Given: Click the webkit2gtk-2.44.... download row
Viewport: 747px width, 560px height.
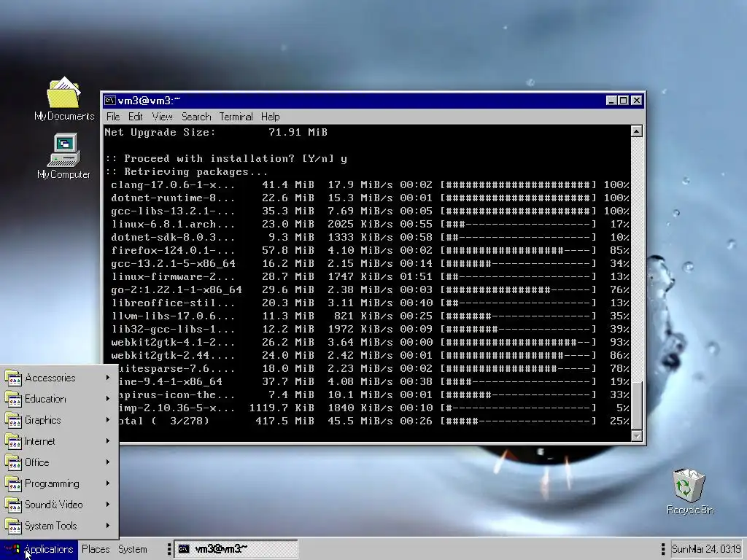Looking at the screenshot, I should [x=370, y=356].
